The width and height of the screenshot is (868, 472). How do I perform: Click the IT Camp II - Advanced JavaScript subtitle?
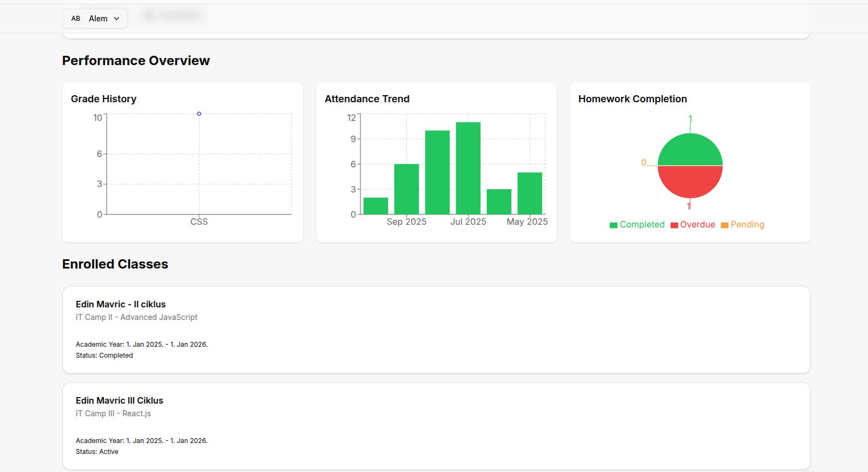point(136,317)
